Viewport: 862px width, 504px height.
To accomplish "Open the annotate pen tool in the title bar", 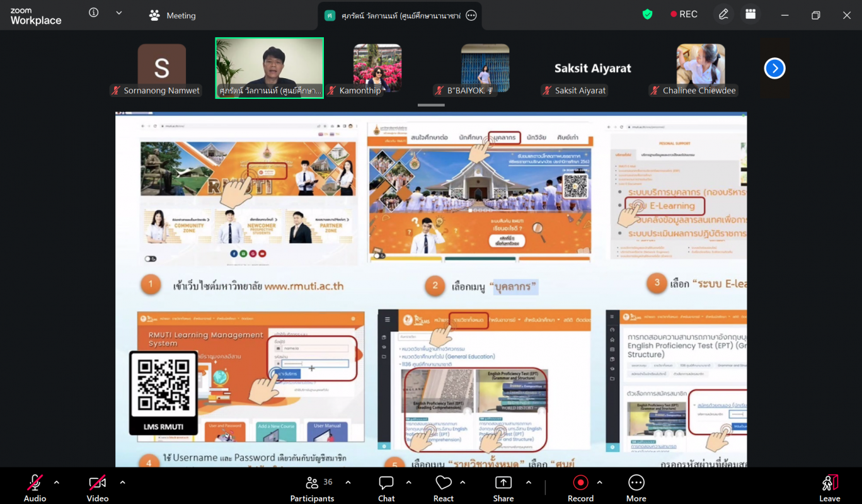I will 723,14.
